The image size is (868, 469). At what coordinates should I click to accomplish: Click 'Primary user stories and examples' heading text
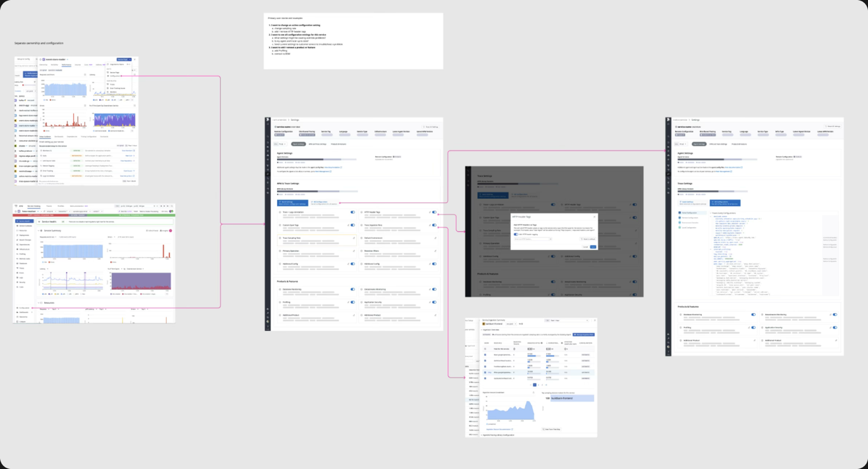tap(284, 18)
